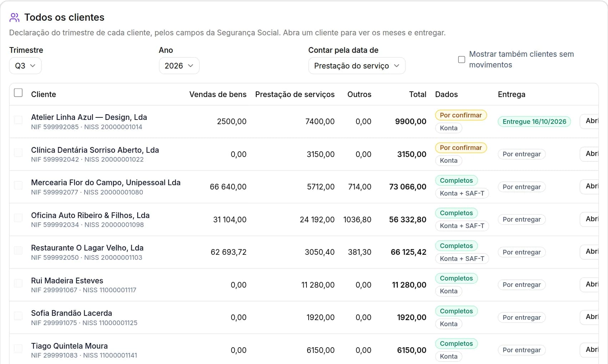Click Abrir on Oficina Auto Ribeiro row
Viewport: 608px width, 364px height.
tap(590, 219)
